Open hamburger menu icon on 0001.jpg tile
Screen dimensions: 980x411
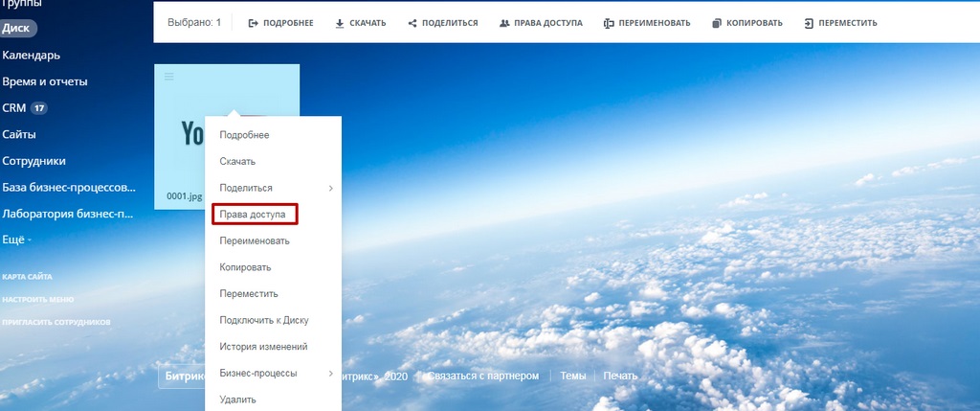pyautogui.click(x=168, y=77)
